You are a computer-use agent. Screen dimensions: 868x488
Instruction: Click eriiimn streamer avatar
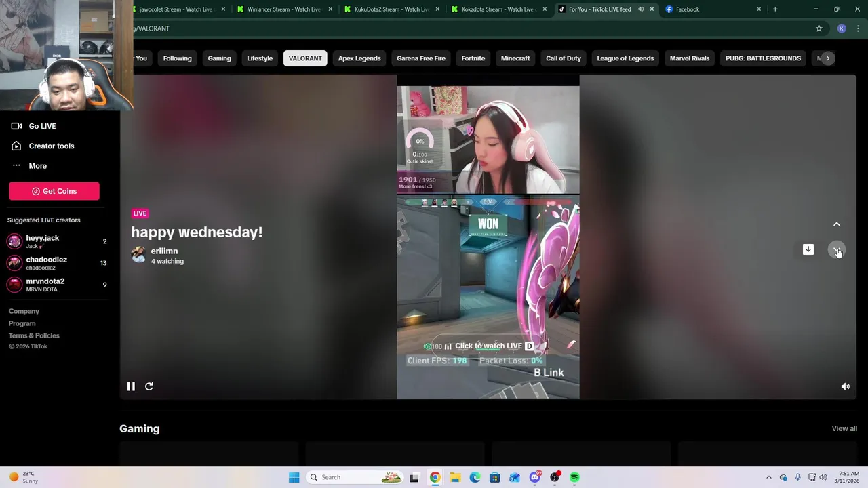click(x=138, y=255)
